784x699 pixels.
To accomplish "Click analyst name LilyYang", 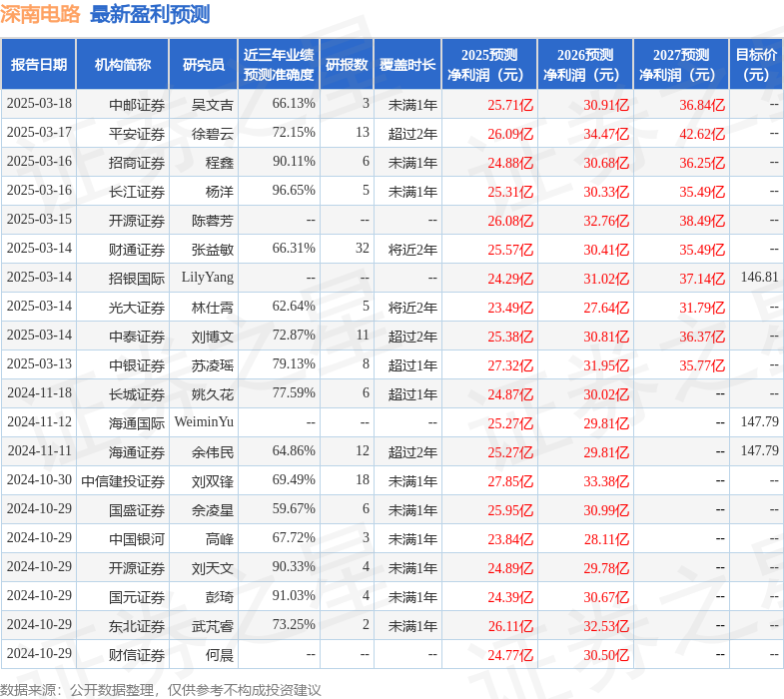I will coord(207,278).
